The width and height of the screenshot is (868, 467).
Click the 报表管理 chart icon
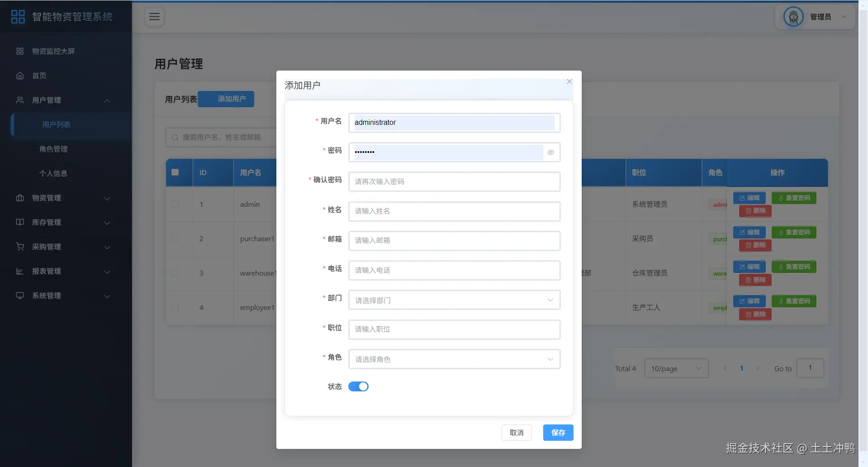click(20, 271)
